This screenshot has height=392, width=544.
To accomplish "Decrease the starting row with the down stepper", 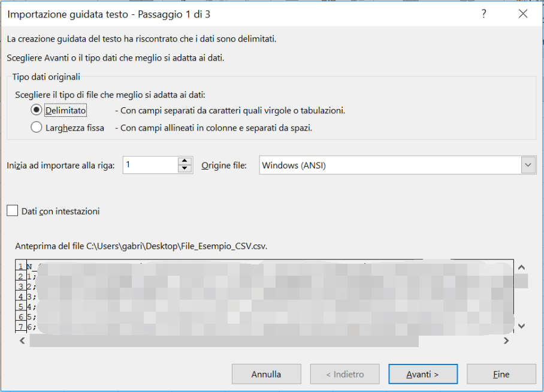I will 183,168.
